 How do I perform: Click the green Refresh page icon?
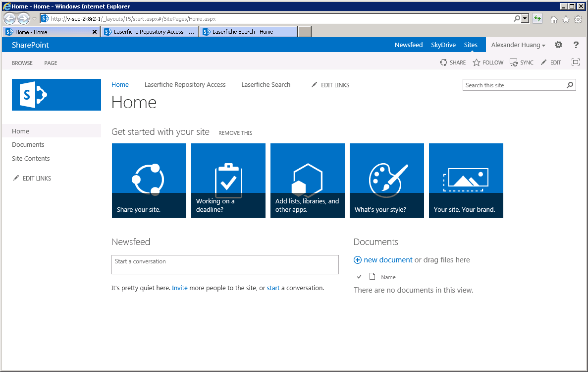coord(538,18)
